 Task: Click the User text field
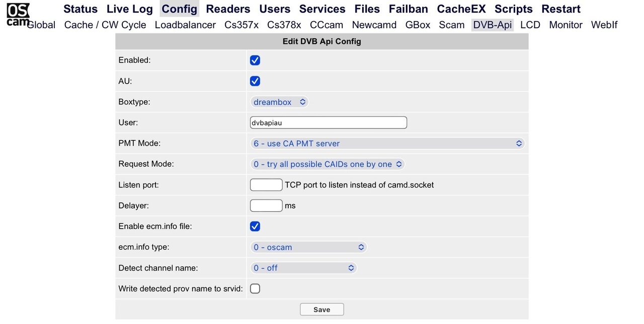(x=328, y=122)
